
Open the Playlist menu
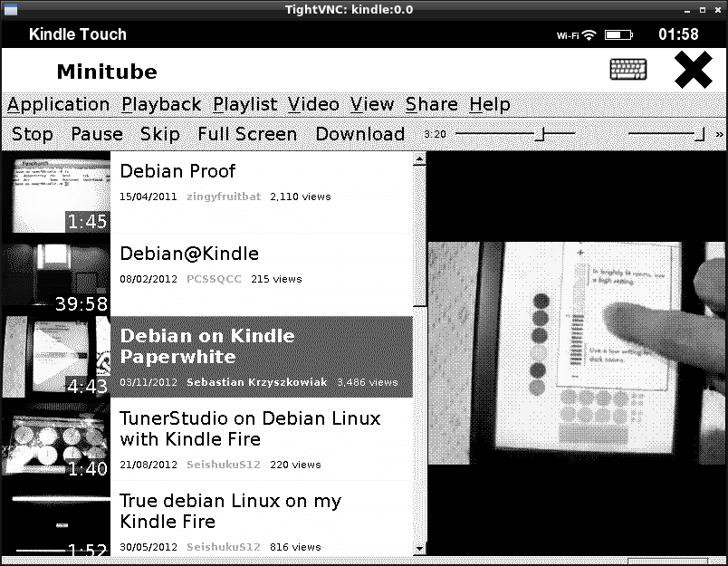pos(245,105)
